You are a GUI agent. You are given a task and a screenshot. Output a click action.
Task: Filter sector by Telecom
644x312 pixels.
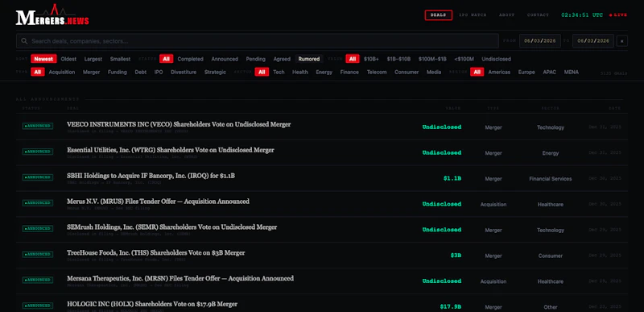[x=377, y=72]
